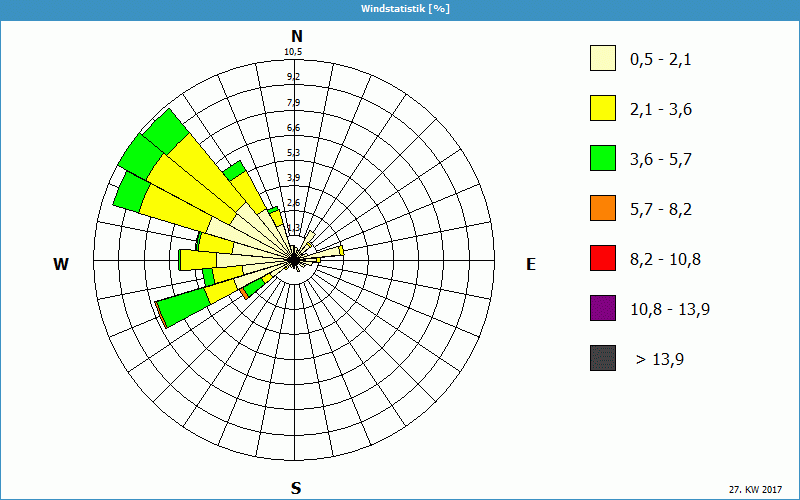Click the orange 5,7 - 8,2 legend swatch
The width and height of the screenshot is (800, 500).
(603, 208)
